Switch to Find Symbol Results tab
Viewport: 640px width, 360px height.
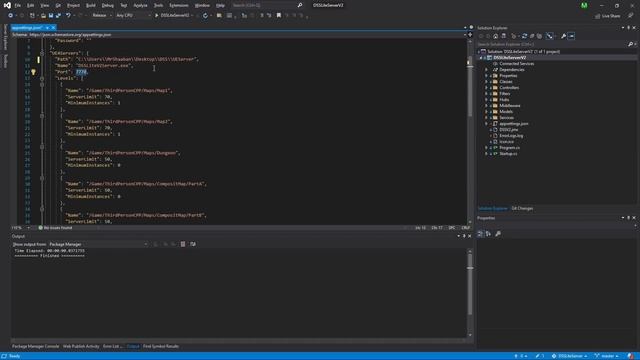pyautogui.click(x=161, y=346)
